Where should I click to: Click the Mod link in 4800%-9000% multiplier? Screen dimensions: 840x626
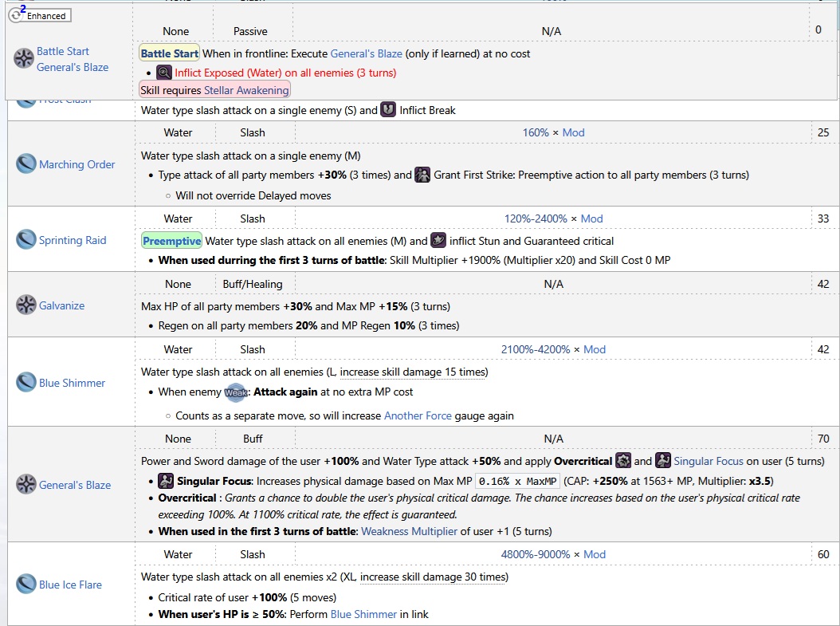(594, 554)
